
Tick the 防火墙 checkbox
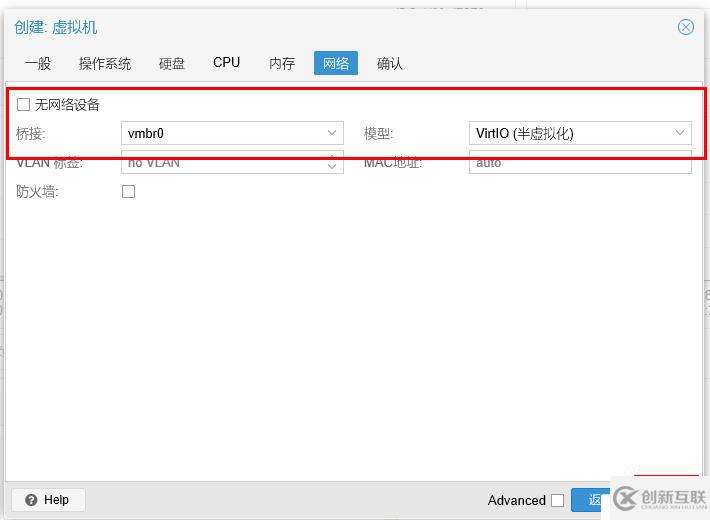coord(129,192)
